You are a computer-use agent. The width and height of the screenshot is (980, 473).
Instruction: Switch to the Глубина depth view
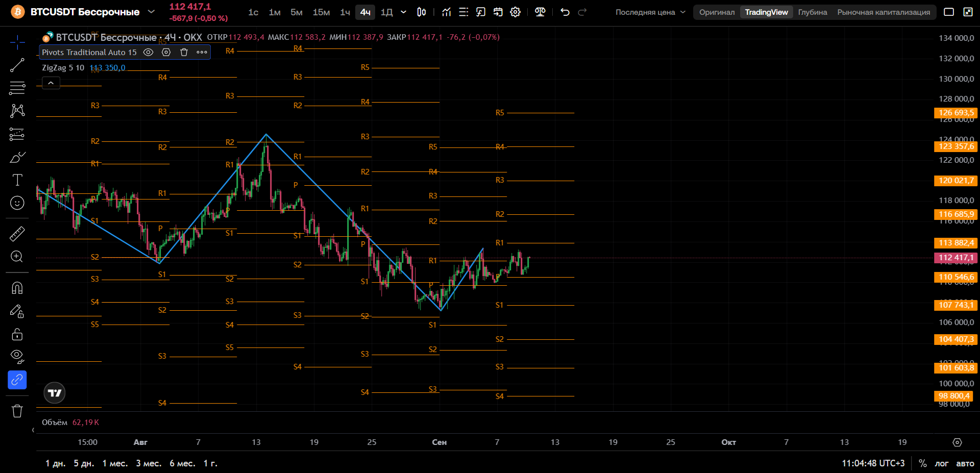click(813, 12)
